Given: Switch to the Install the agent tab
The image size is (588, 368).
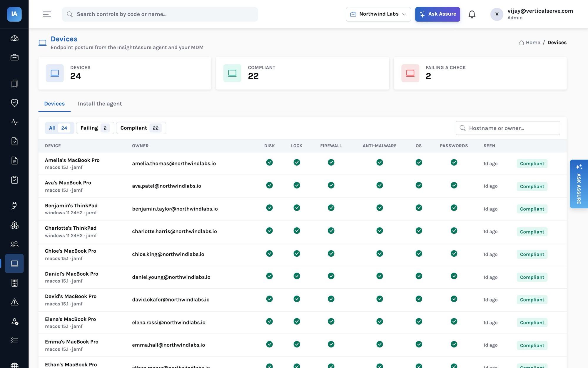Looking at the screenshot, I should [x=100, y=104].
